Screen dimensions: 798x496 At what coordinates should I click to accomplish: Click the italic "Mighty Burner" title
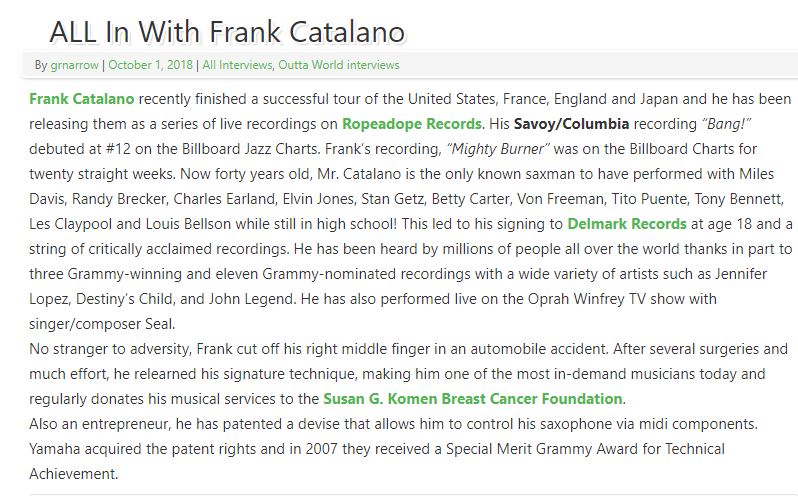(x=498, y=149)
